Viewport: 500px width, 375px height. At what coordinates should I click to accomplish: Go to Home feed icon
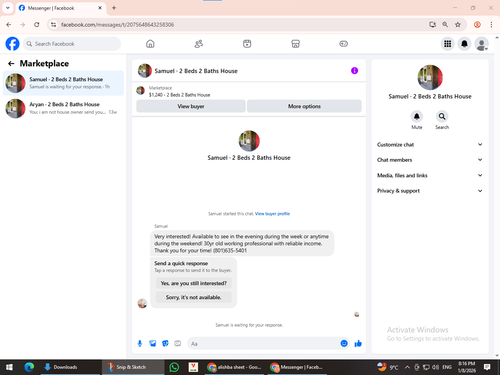150,44
